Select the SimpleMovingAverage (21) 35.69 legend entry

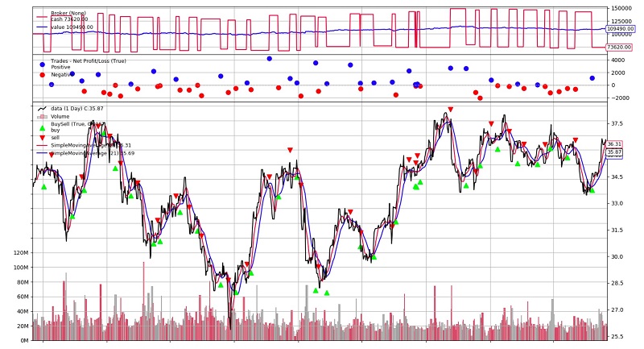coord(91,153)
